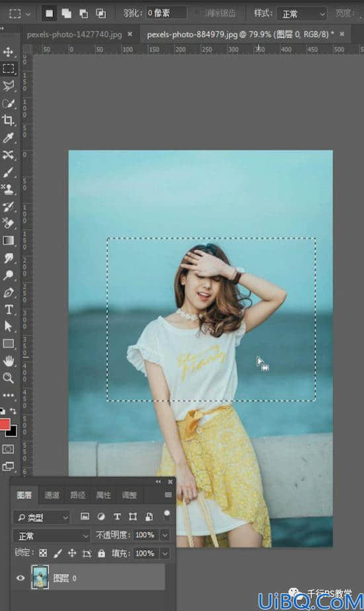Select the Quick Selection tool

(8, 103)
